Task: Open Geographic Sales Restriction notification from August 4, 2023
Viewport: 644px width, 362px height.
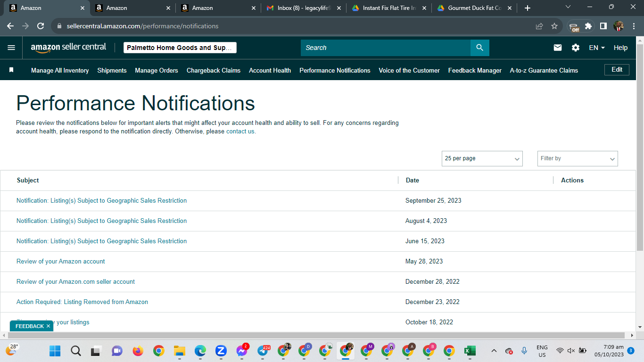Action: 101,221
